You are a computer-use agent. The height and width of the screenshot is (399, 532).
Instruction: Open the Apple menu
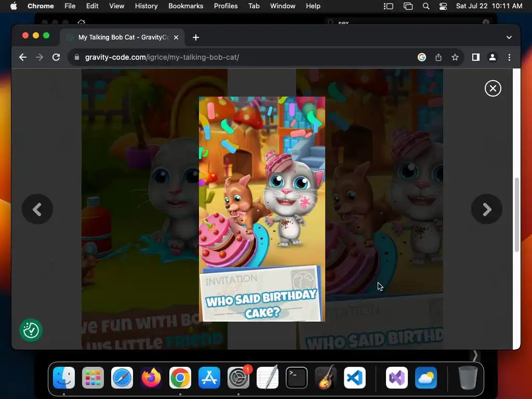pyautogui.click(x=14, y=6)
